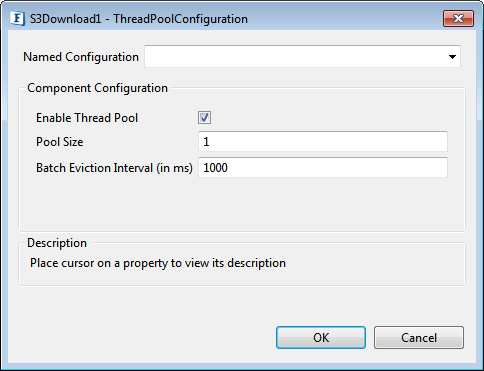Image resolution: width=484 pixels, height=371 pixels.
Task: Click blank area below the Description panel
Action: (x=143, y=307)
